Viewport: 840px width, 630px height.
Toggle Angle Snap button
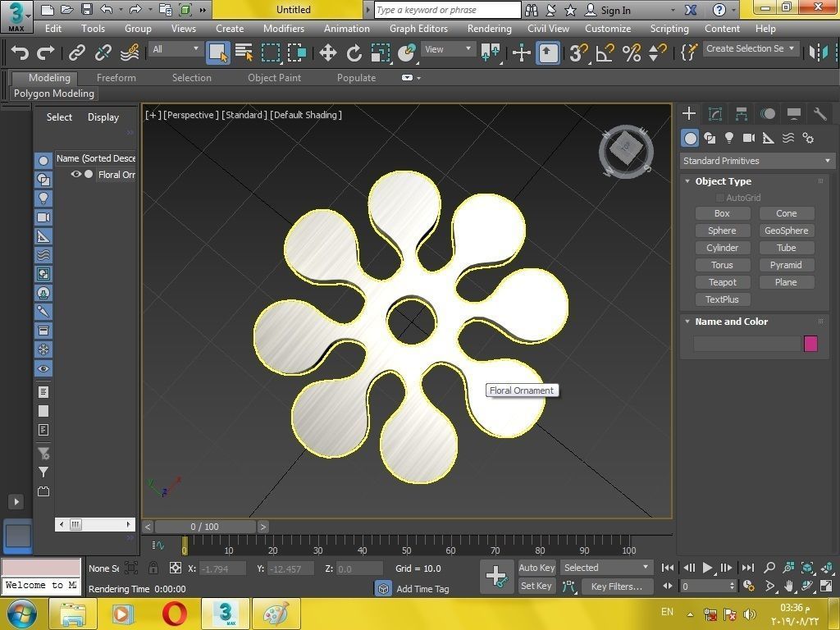click(605, 52)
